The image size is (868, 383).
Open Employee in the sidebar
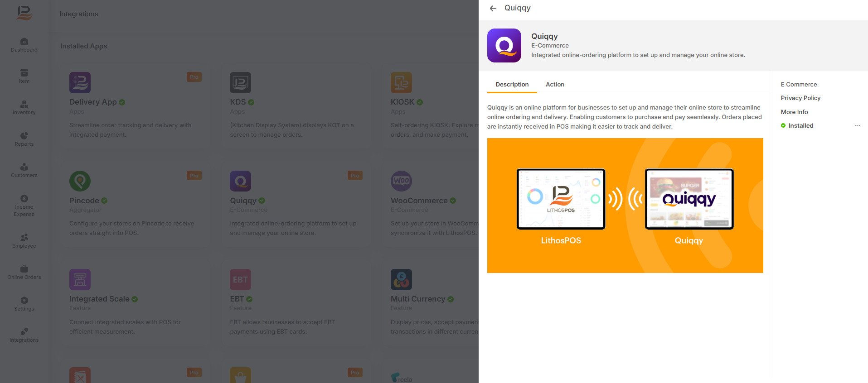[x=24, y=241]
